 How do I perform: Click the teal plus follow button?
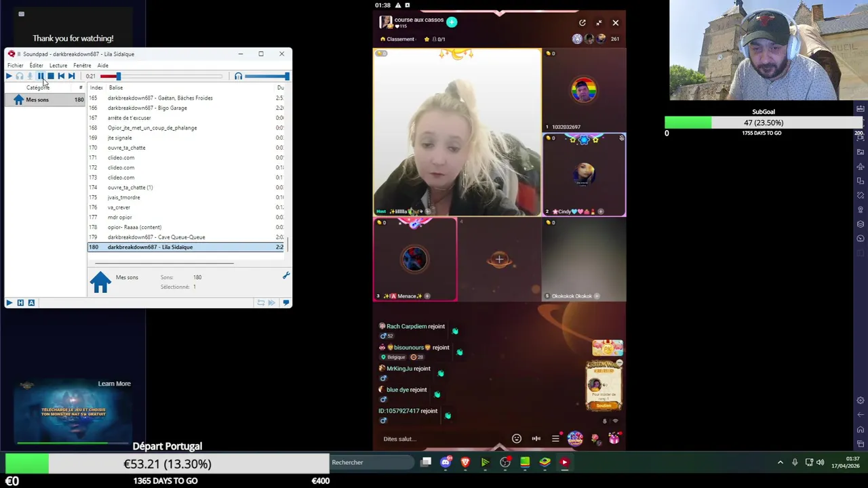[x=452, y=22]
